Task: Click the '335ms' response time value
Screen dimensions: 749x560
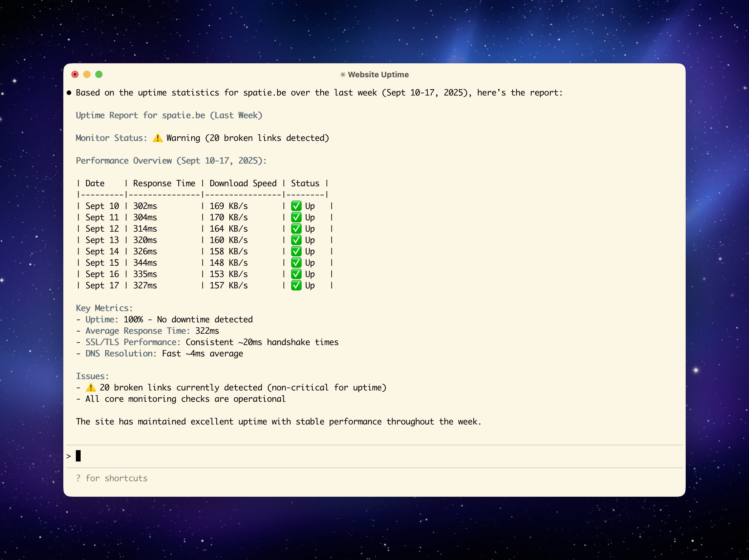Action: coord(145,274)
